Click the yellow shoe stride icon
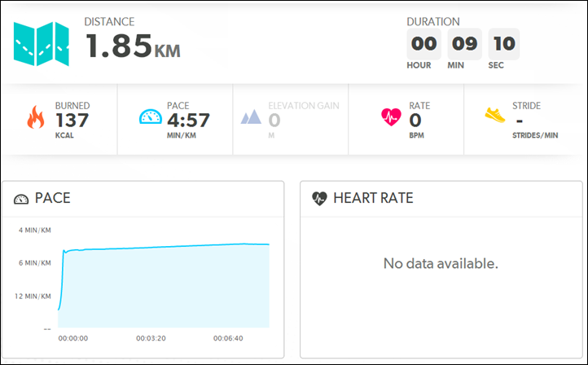Screen dimensions: 588x365 (495, 115)
